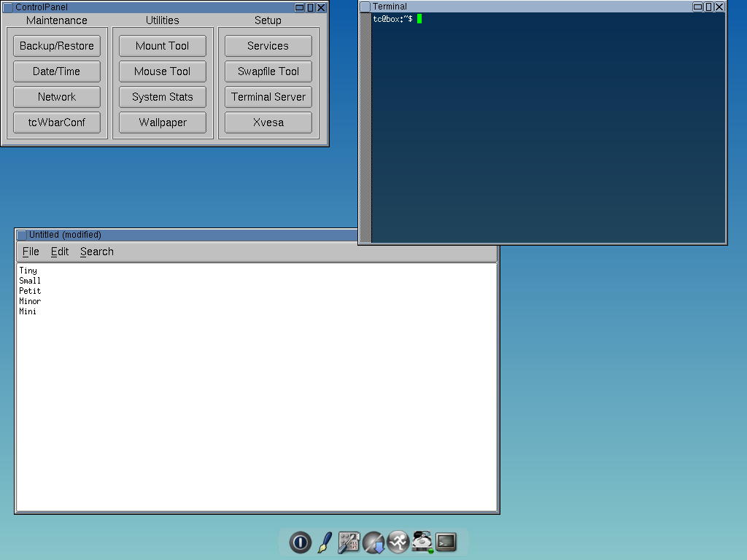Close the ControlPanel window

tap(321, 7)
